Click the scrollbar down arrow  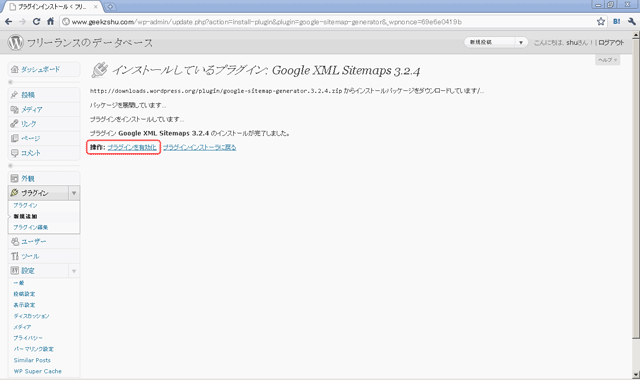(x=636, y=374)
